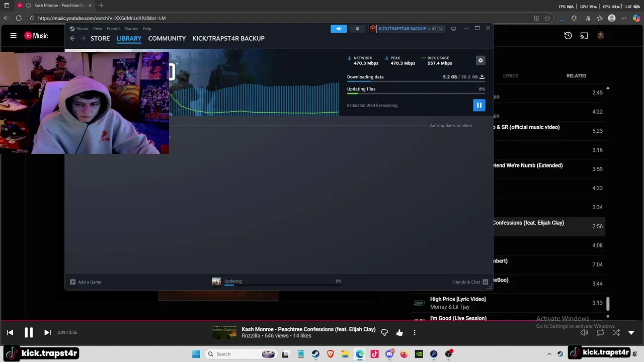
Task: Cast YouTube Music to a device
Action: click(584, 36)
